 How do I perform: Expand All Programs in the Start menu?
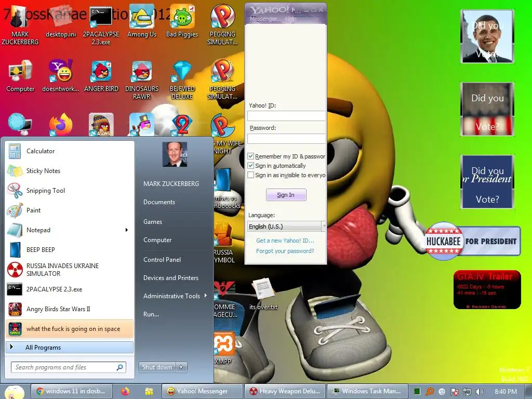click(70, 348)
